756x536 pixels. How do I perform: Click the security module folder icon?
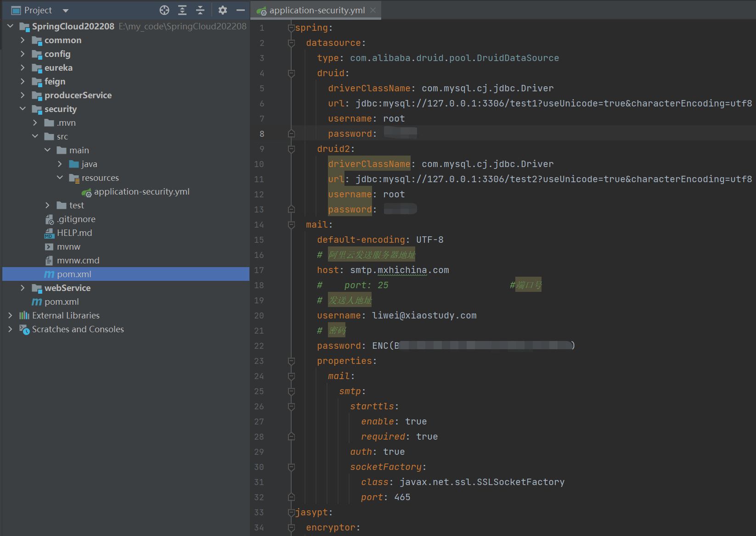(37, 109)
